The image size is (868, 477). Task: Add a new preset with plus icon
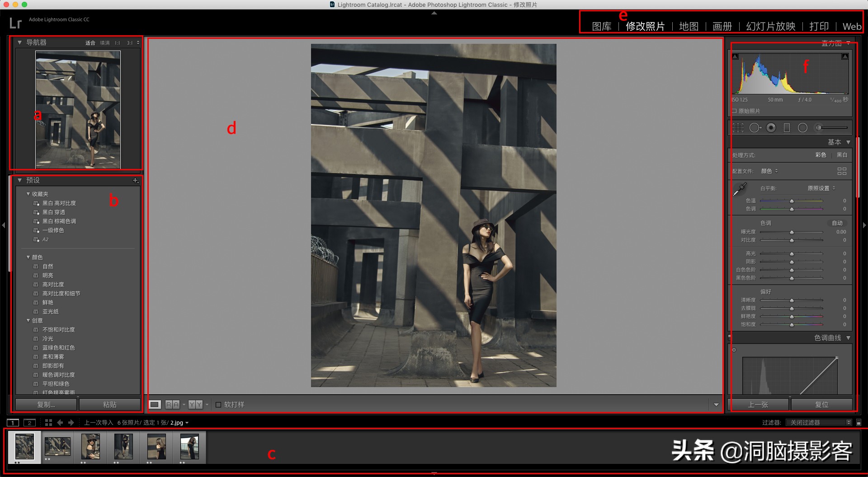135,181
